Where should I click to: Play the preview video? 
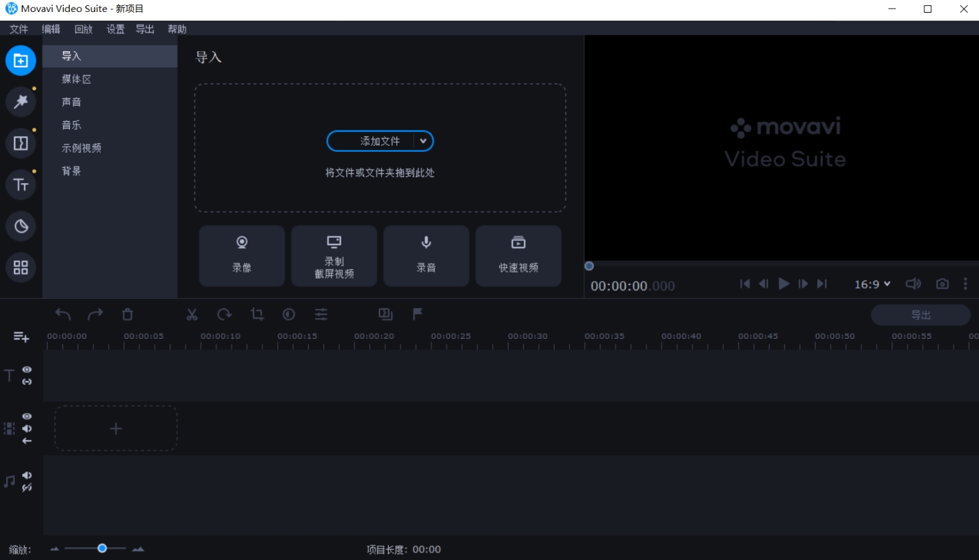pyautogui.click(x=784, y=284)
